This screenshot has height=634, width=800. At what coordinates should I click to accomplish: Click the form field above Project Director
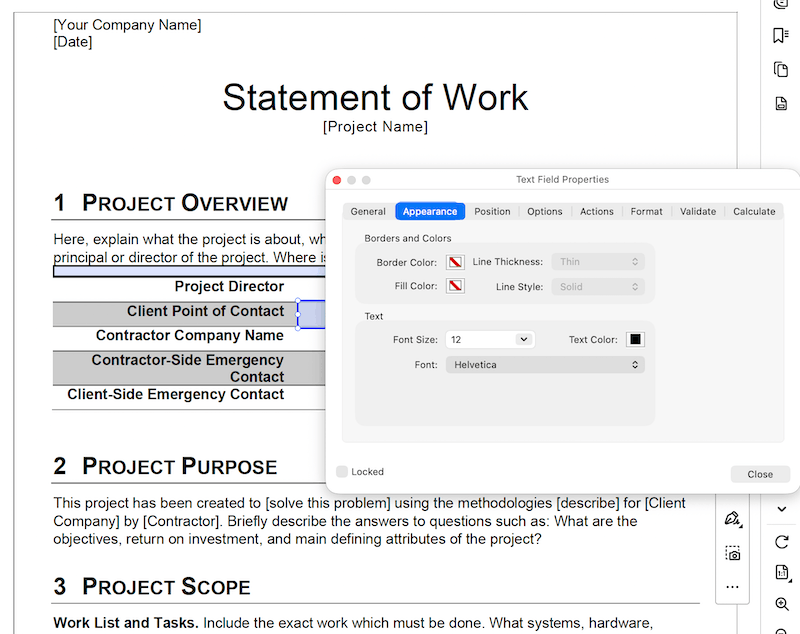[189, 271]
